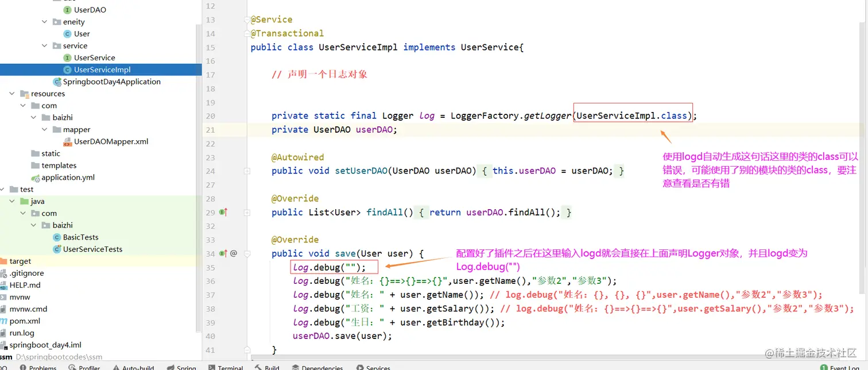Collapse the java folder under test
Image resolution: width=868 pixels, height=370 pixels.
coord(12,202)
